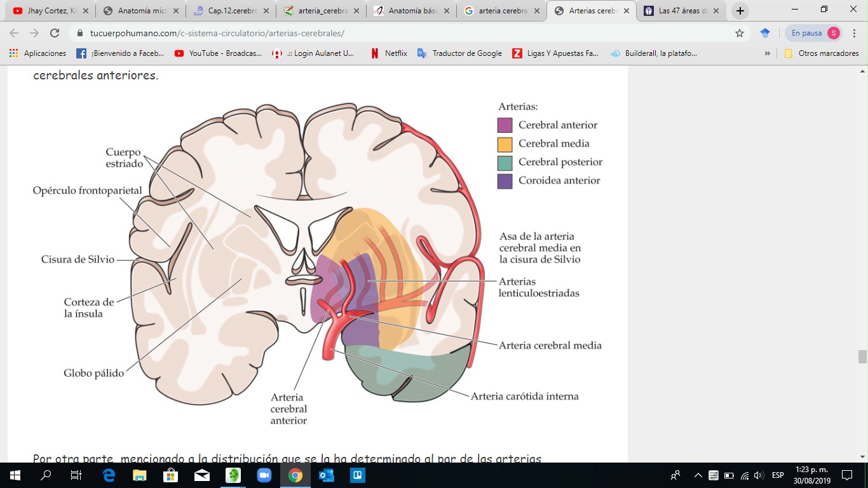Open the Ligas Y Apuestas bookmark
Image resolution: width=868 pixels, height=488 pixels.
(x=556, y=53)
